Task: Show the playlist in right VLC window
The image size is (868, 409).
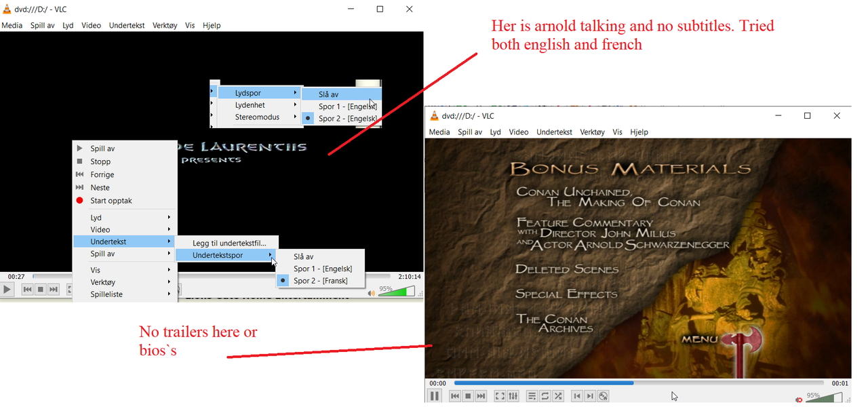Action: click(532, 396)
